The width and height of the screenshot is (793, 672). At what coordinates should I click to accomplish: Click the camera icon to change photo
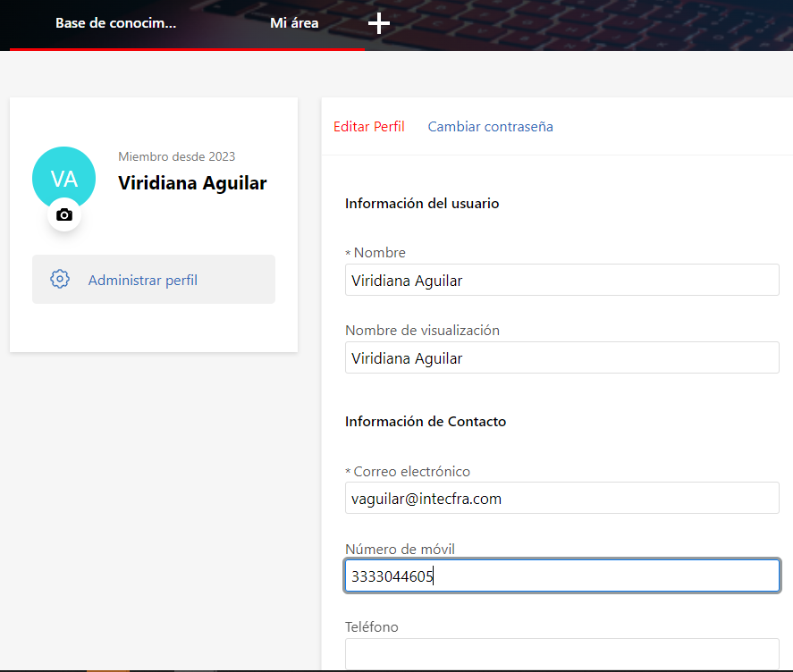[63, 214]
